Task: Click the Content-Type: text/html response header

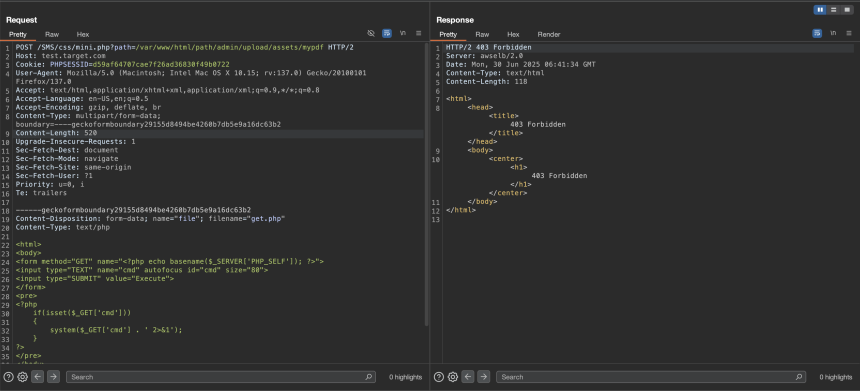Action: click(x=495, y=73)
